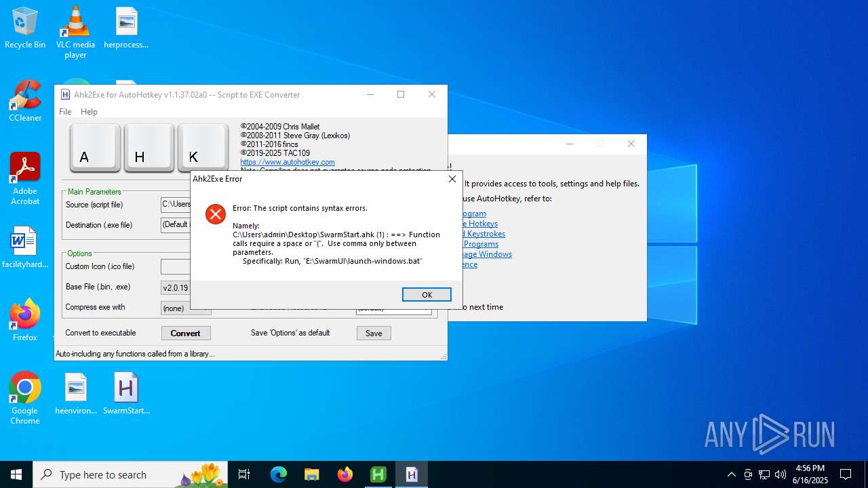Select the heenviron image file on the desktop
The image size is (868, 488).
[76, 394]
